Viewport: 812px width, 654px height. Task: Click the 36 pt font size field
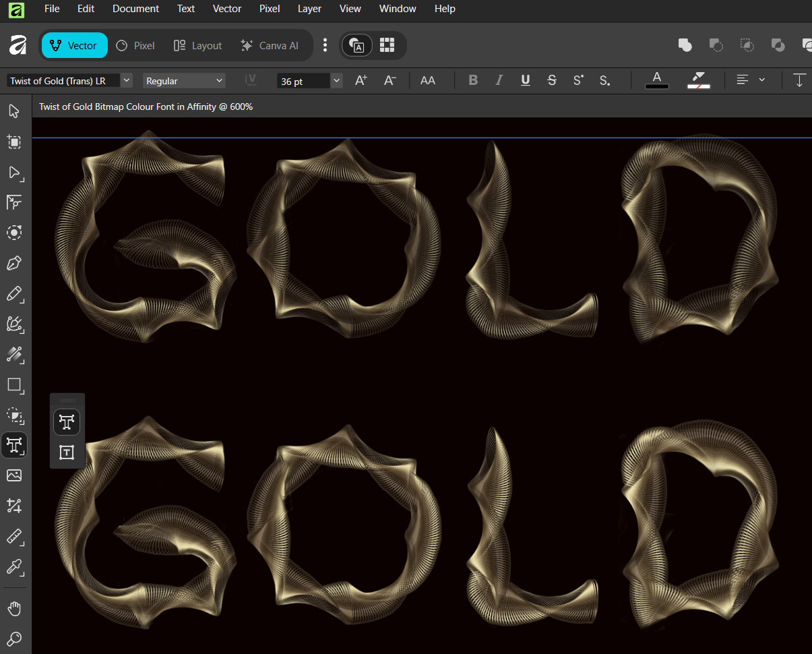[x=303, y=81]
